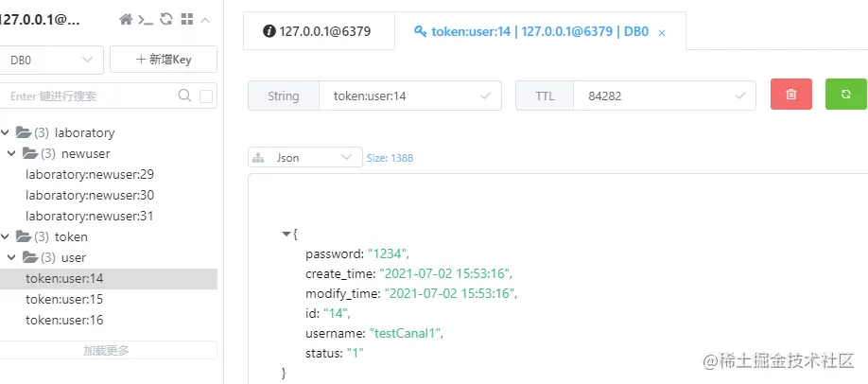Delete key with the red trash button

pos(791,95)
